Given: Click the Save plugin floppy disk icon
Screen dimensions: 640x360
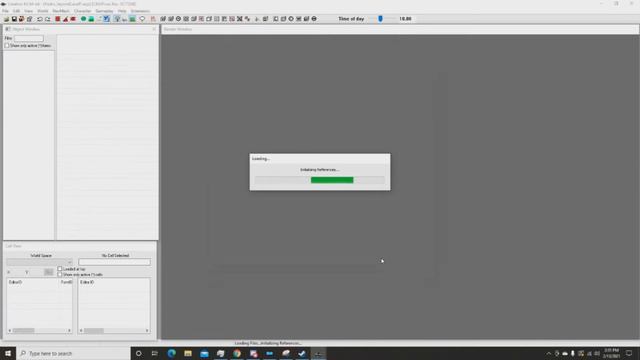Looking at the screenshot, I should 14,19.
